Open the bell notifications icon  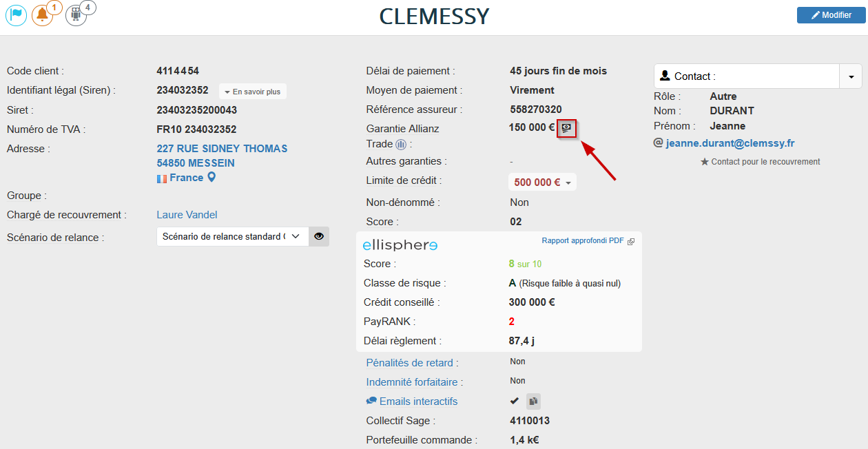[42, 15]
